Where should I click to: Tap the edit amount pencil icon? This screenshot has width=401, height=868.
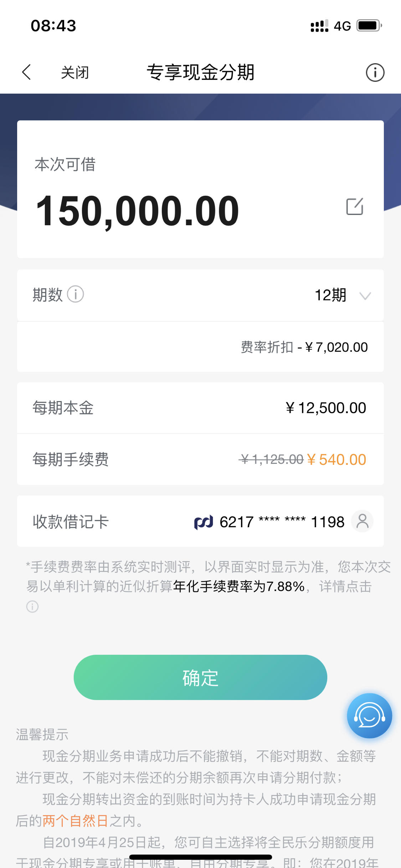pos(355,206)
